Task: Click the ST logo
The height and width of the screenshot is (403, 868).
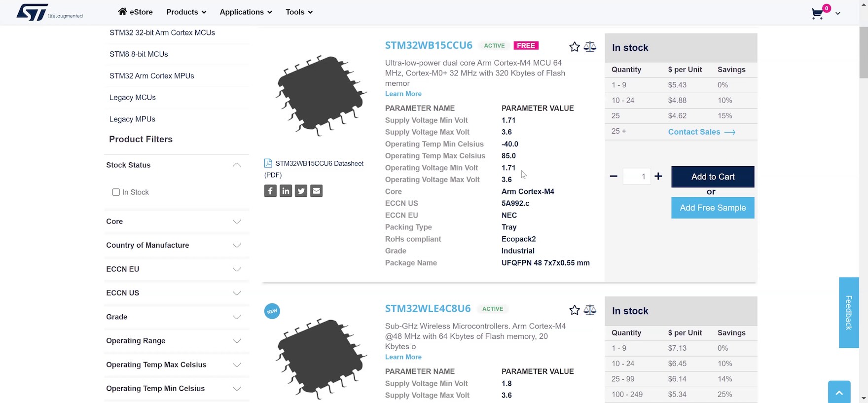Action: tap(33, 12)
